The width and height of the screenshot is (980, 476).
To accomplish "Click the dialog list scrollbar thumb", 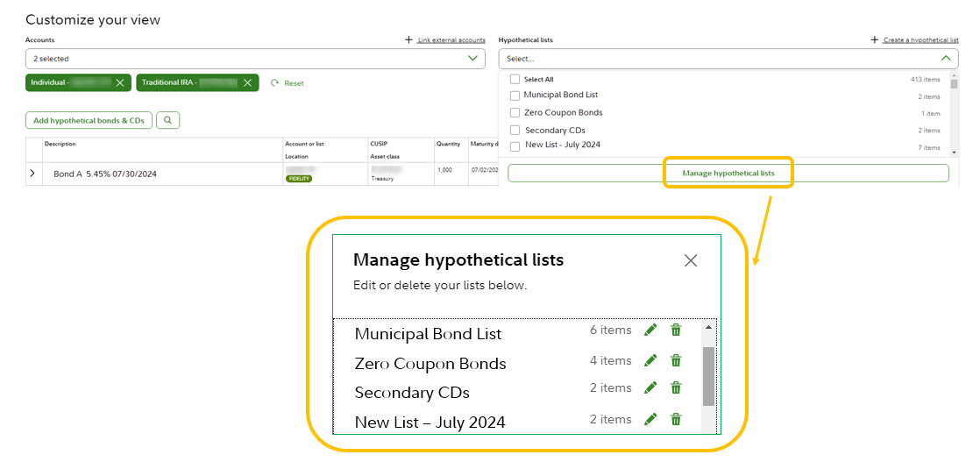I will (x=708, y=374).
